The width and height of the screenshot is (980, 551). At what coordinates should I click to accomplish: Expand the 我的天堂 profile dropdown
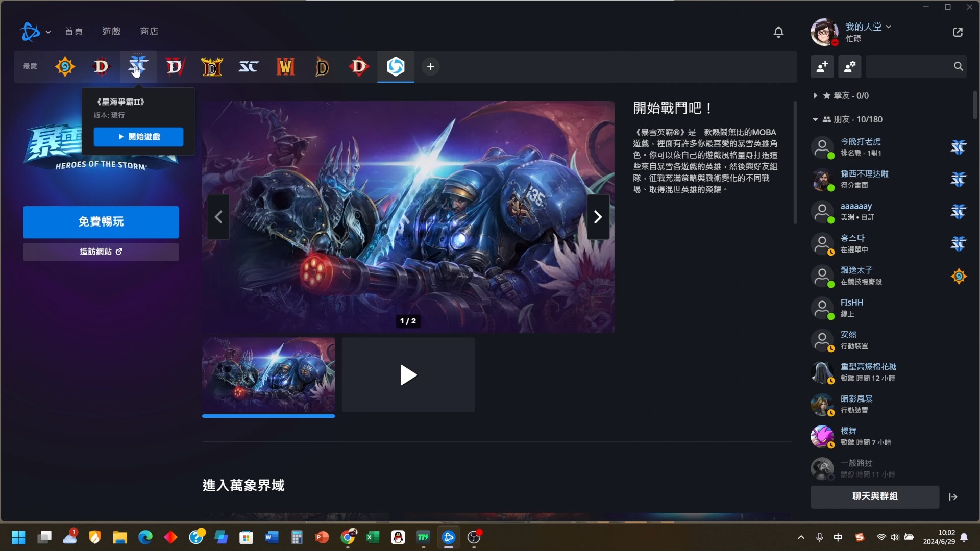tap(868, 27)
